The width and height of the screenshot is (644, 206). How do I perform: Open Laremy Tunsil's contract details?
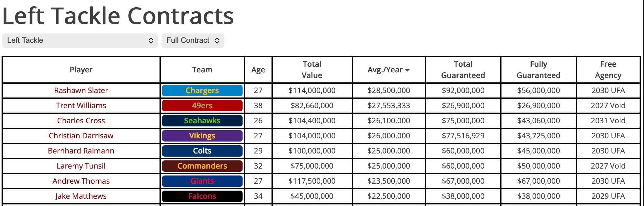point(81,166)
